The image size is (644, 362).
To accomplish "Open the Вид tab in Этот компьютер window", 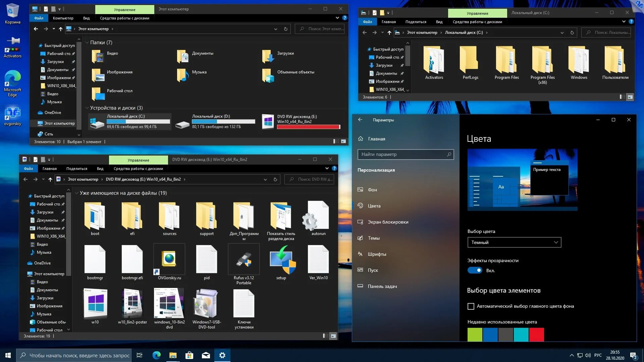I will [x=86, y=18].
